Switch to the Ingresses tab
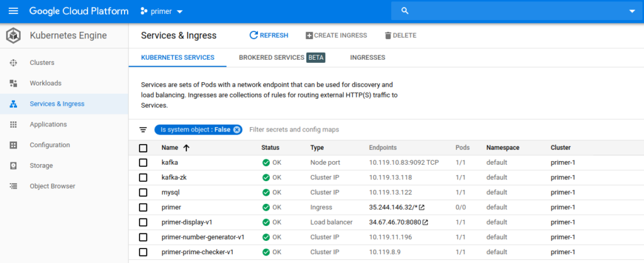Viewport: 644px width, 263px height. [367, 57]
